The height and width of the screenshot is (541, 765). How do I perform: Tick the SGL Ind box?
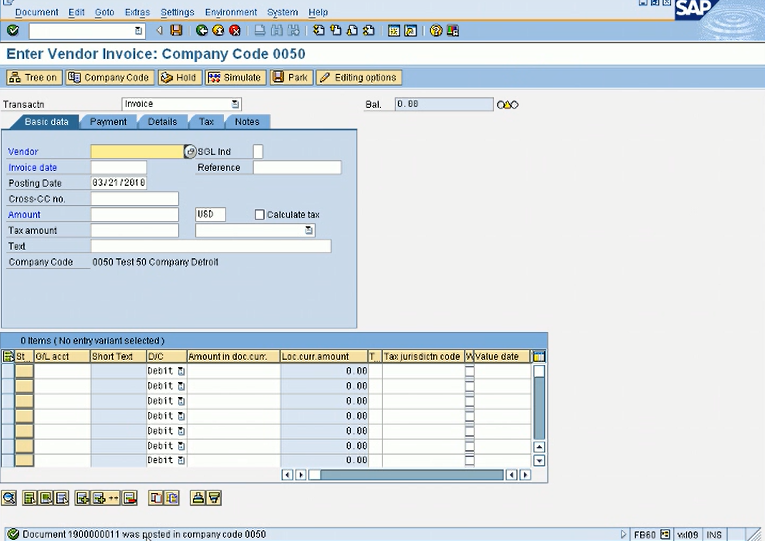258,152
